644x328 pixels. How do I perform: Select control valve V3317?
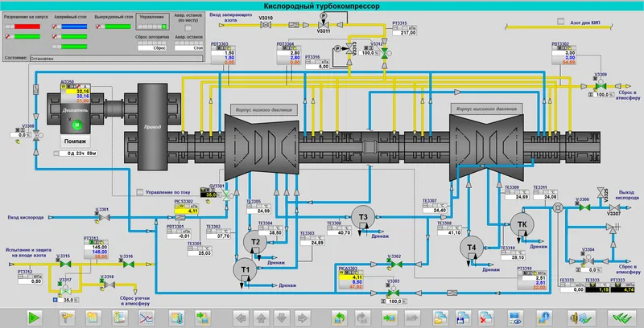click(x=65, y=290)
